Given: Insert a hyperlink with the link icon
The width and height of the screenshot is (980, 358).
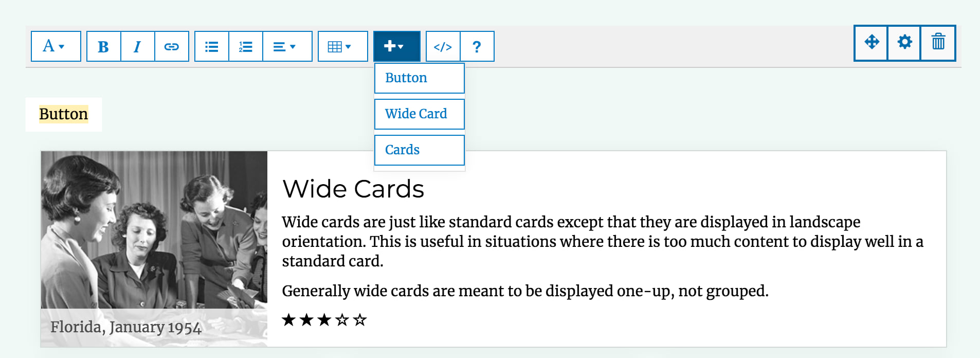Looking at the screenshot, I should coord(172,47).
